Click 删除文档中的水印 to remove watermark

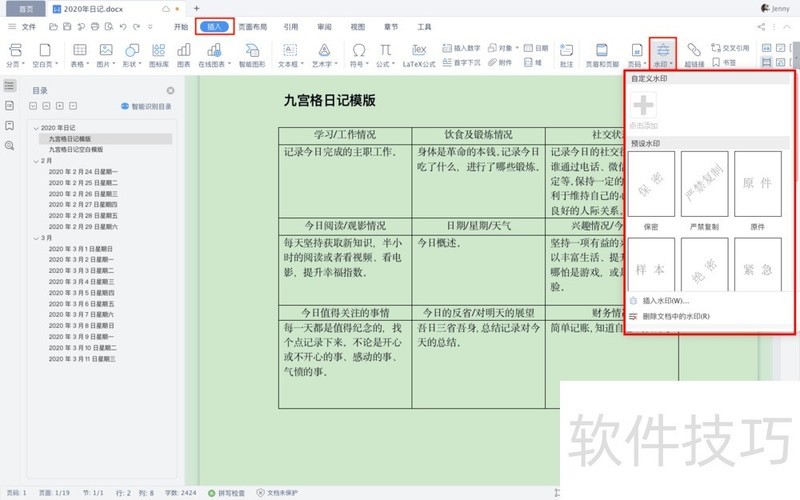(x=675, y=316)
